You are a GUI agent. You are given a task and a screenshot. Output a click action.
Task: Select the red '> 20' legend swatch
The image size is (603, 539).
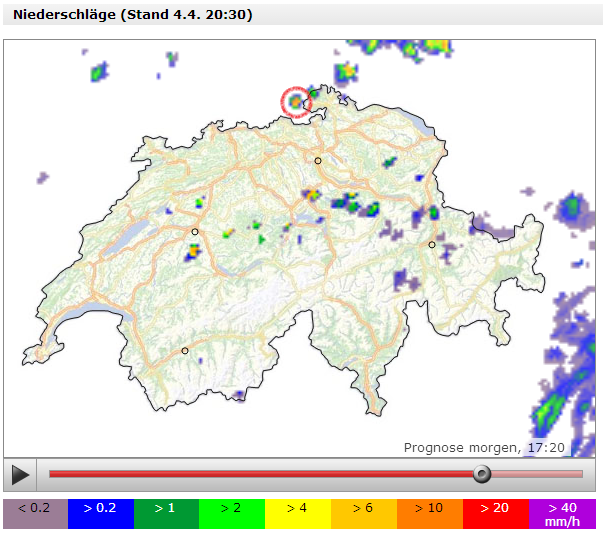click(x=496, y=514)
